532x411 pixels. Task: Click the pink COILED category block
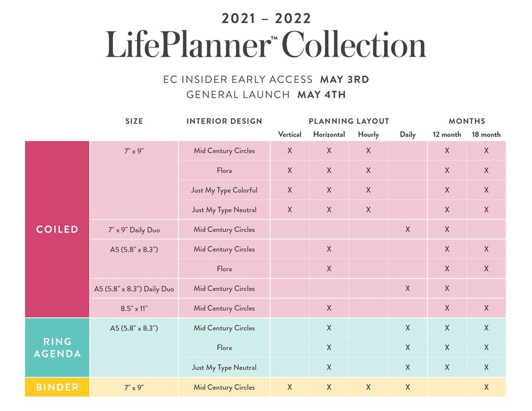point(57,229)
